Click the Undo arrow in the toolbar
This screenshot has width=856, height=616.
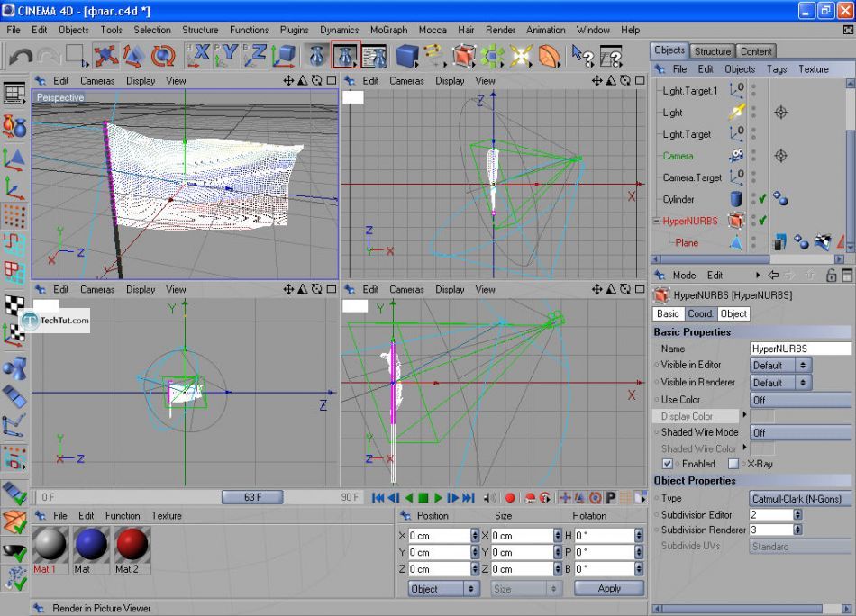(20, 57)
